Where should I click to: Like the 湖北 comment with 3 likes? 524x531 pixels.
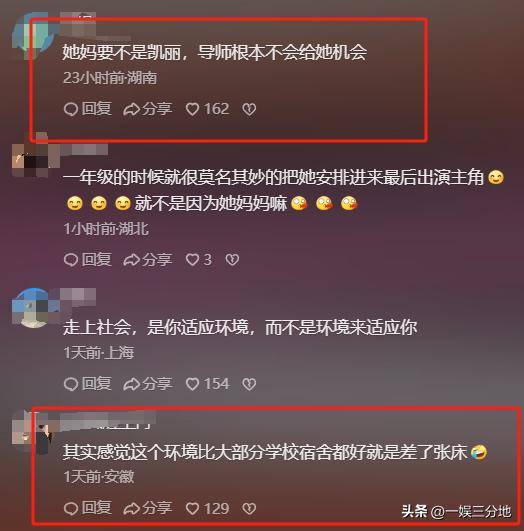point(199,260)
